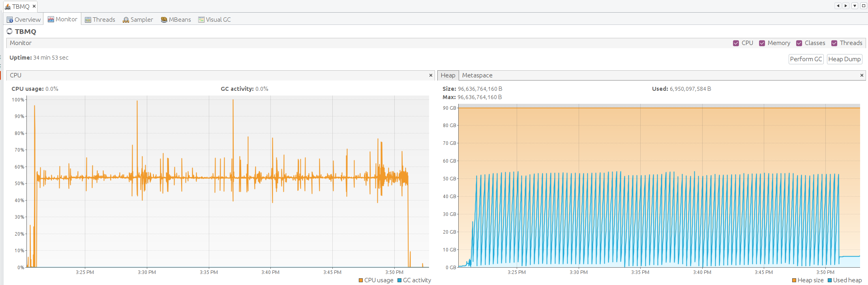The width and height of the screenshot is (868, 285).
Task: Click the MBeans tab icon
Action: pos(164,20)
